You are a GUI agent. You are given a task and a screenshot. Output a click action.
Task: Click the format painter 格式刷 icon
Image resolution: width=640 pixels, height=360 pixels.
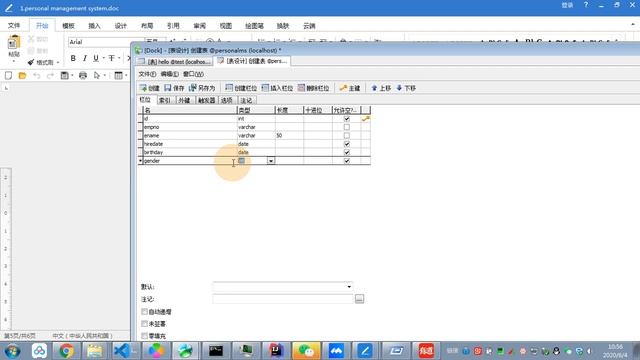click(31, 62)
